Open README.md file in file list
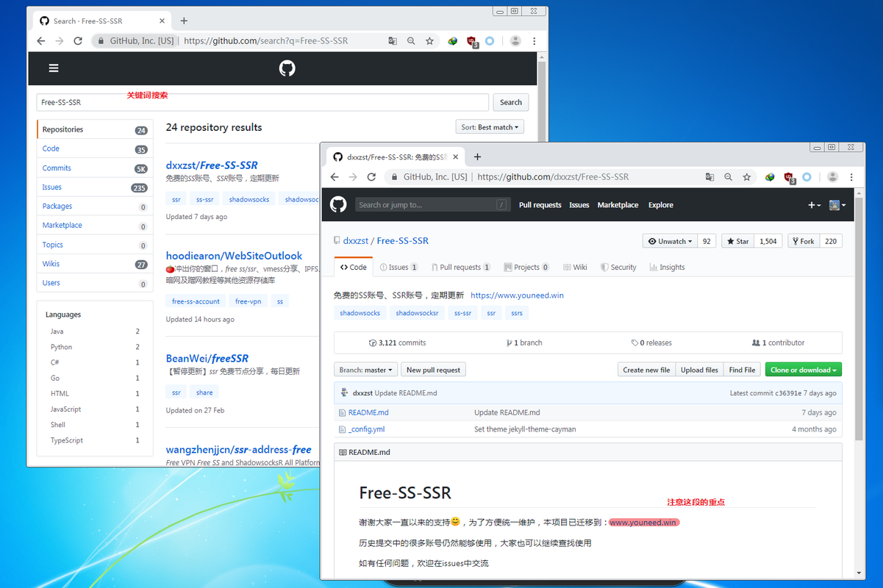The image size is (883, 588). (368, 412)
